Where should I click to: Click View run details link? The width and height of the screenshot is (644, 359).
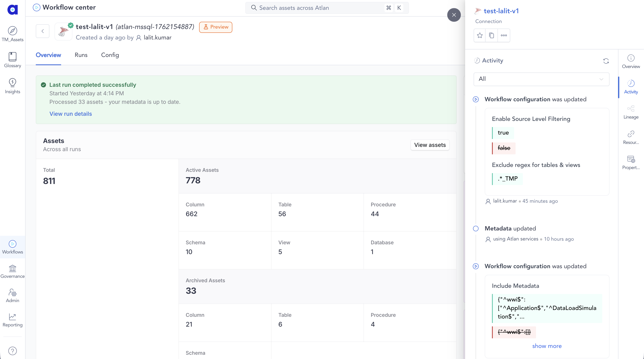(x=70, y=114)
